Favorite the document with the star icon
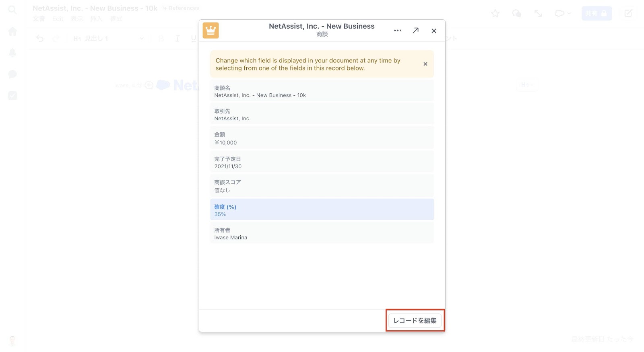This screenshot has height=352, width=644. pyautogui.click(x=495, y=14)
